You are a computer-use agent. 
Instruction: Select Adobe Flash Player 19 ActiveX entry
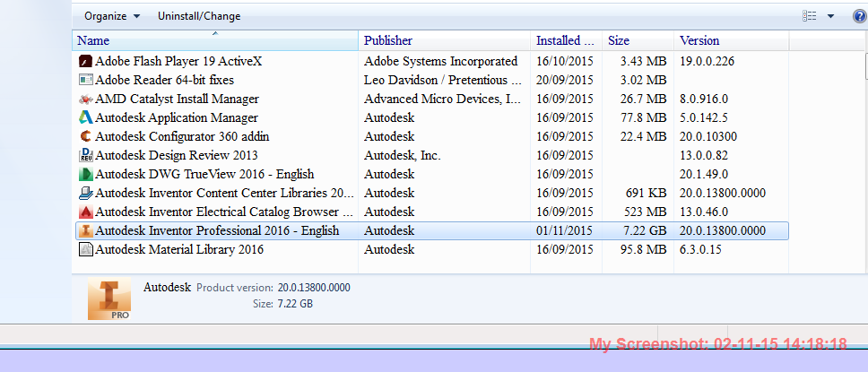178,62
